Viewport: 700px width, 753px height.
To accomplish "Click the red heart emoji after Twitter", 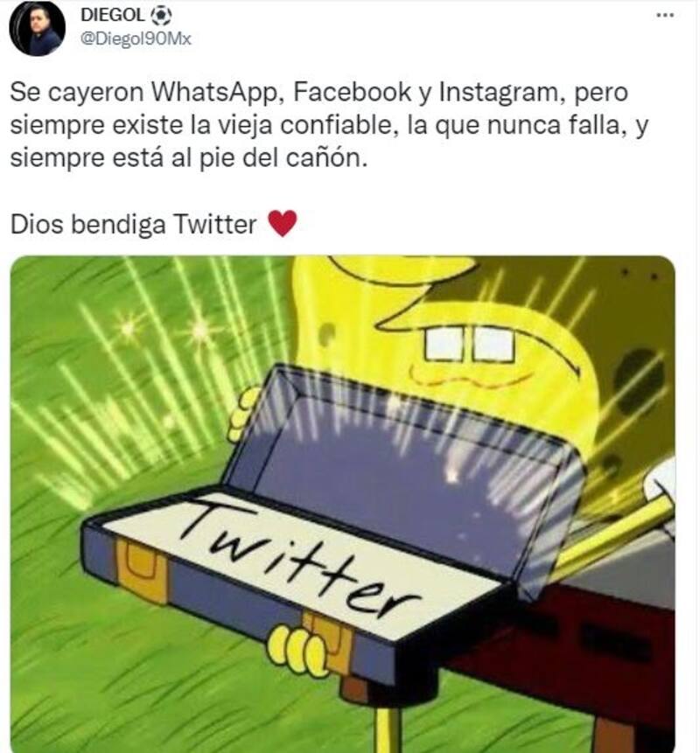I will (283, 223).
